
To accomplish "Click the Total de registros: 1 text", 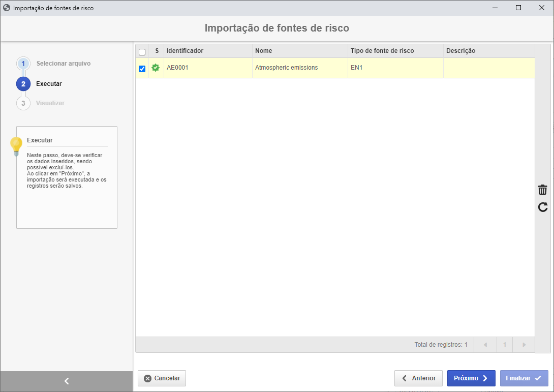I will (441, 345).
